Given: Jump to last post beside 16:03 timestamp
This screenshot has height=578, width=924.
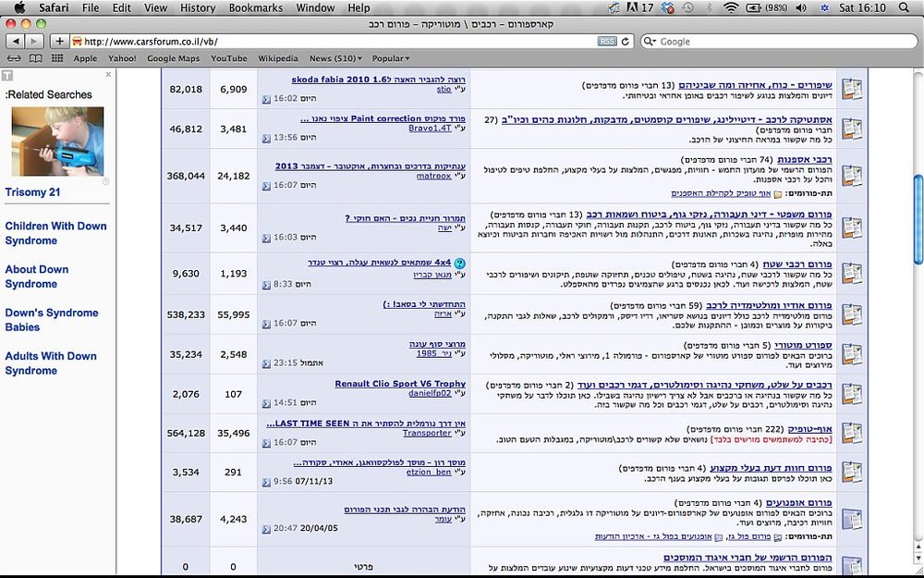Looking at the screenshot, I should click(266, 238).
